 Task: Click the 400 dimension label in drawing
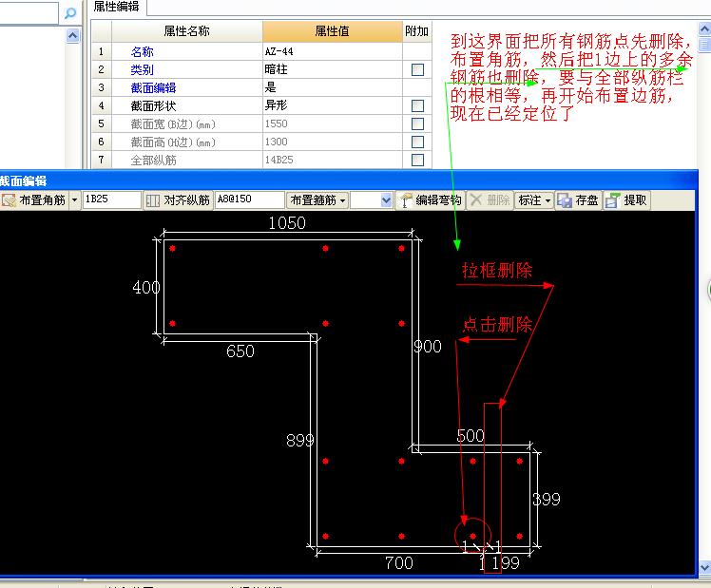[146, 287]
